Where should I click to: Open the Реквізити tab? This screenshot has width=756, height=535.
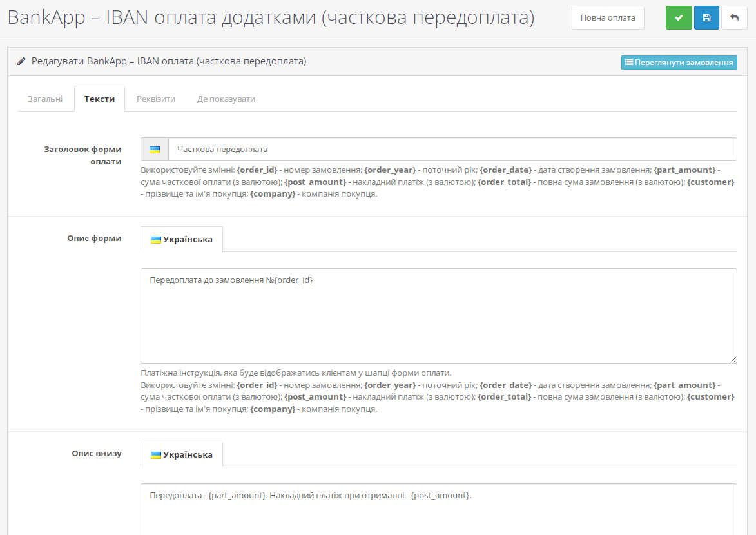coord(156,99)
